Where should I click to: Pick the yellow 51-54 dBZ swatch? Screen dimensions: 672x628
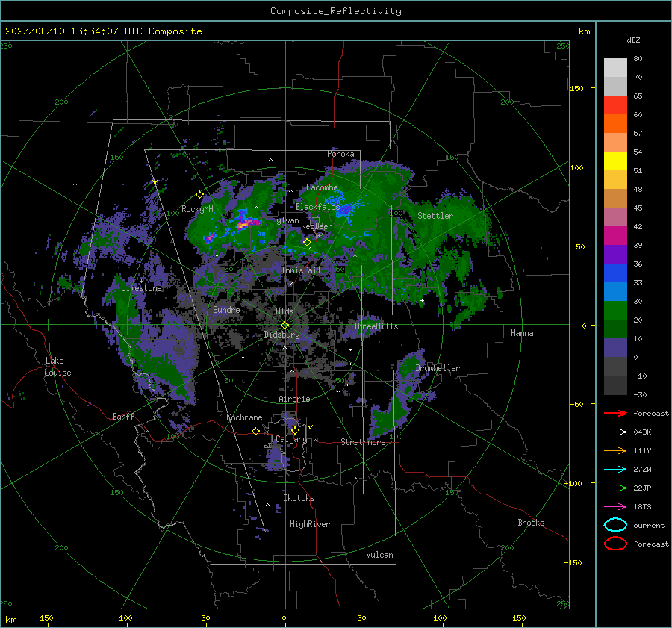615,161
